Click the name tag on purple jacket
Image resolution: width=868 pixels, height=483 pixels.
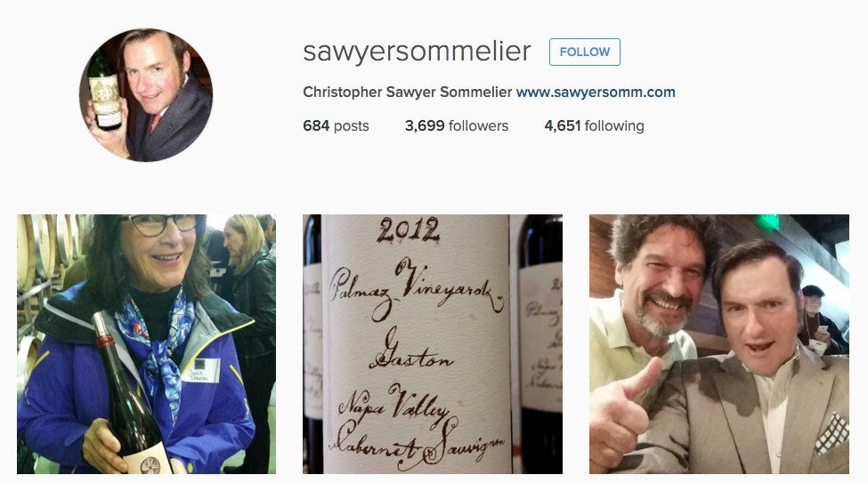(x=200, y=370)
